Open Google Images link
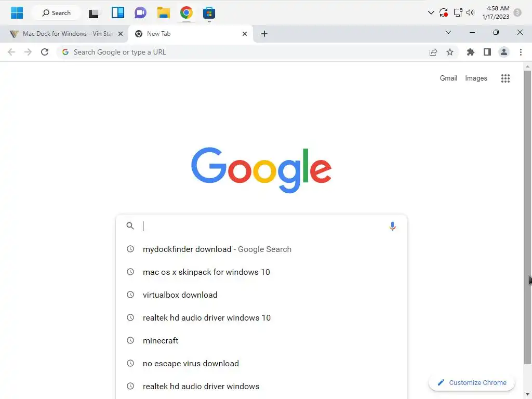The width and height of the screenshot is (532, 399). pos(476,78)
